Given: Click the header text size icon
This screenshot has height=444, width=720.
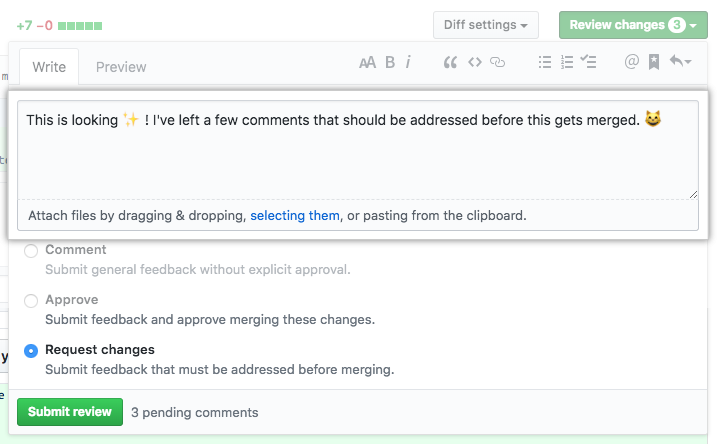Looking at the screenshot, I should [367, 63].
